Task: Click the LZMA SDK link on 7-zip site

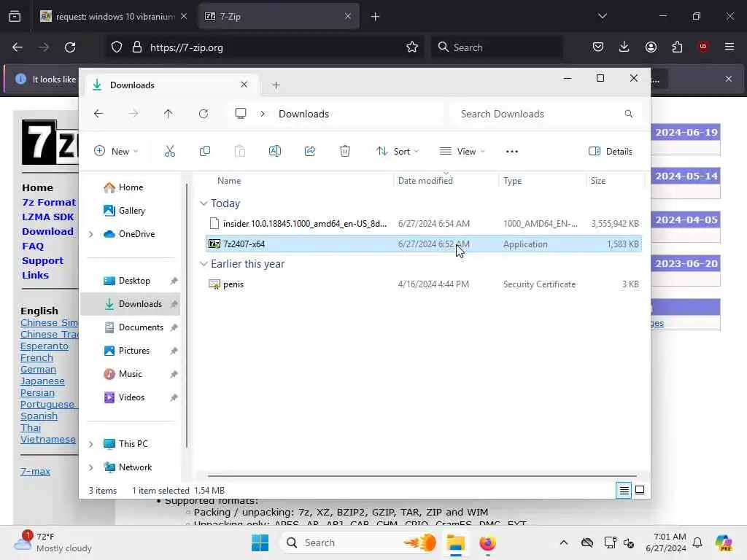Action: pos(47,217)
